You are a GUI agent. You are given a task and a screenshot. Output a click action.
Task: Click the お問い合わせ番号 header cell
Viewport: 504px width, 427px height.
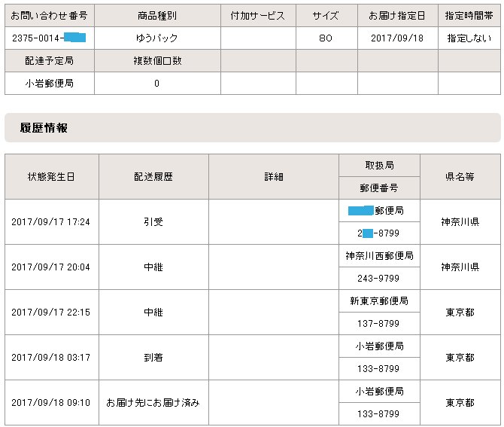(x=50, y=16)
